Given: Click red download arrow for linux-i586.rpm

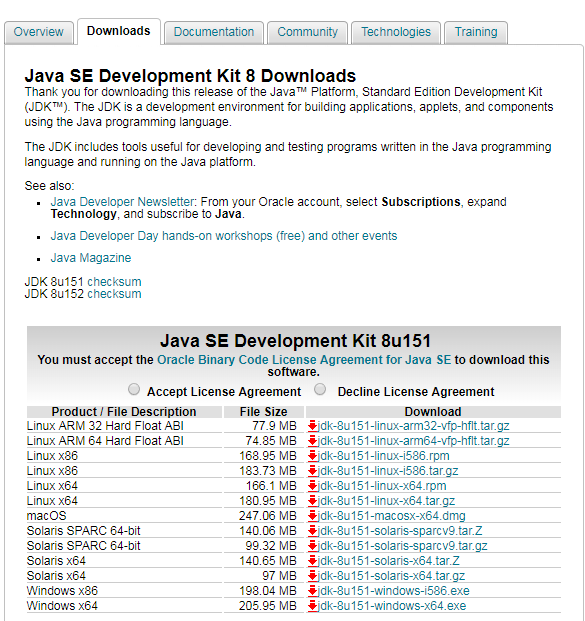Looking at the screenshot, I should (x=313, y=456).
